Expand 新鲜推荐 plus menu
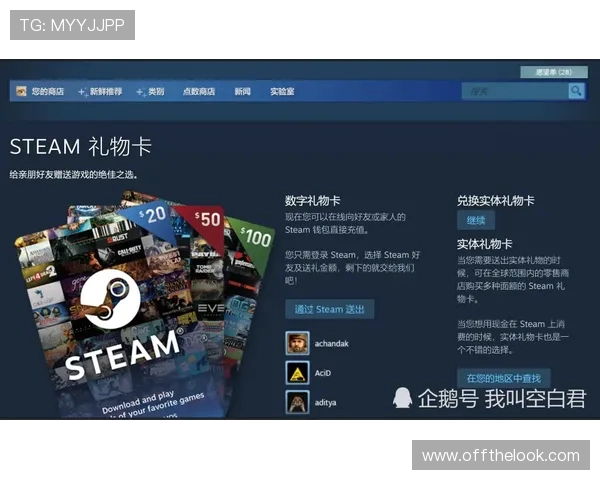 click(100, 91)
